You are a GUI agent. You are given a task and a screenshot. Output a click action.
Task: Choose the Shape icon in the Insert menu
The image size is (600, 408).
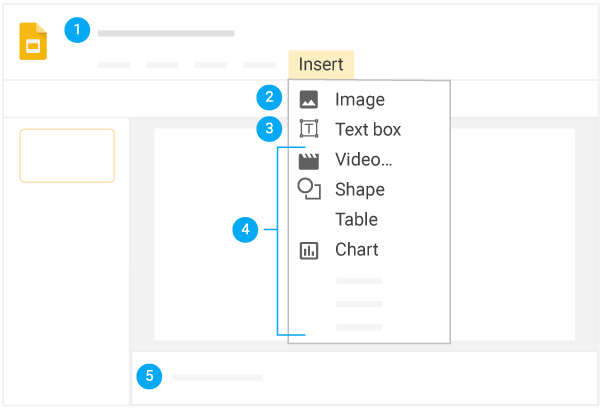click(309, 189)
